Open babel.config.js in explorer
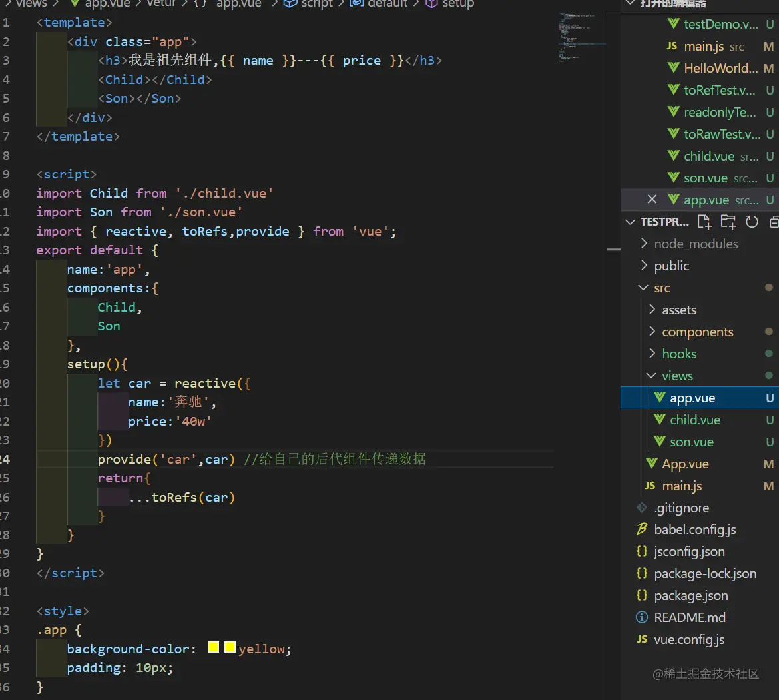The image size is (779, 700). (x=694, y=529)
